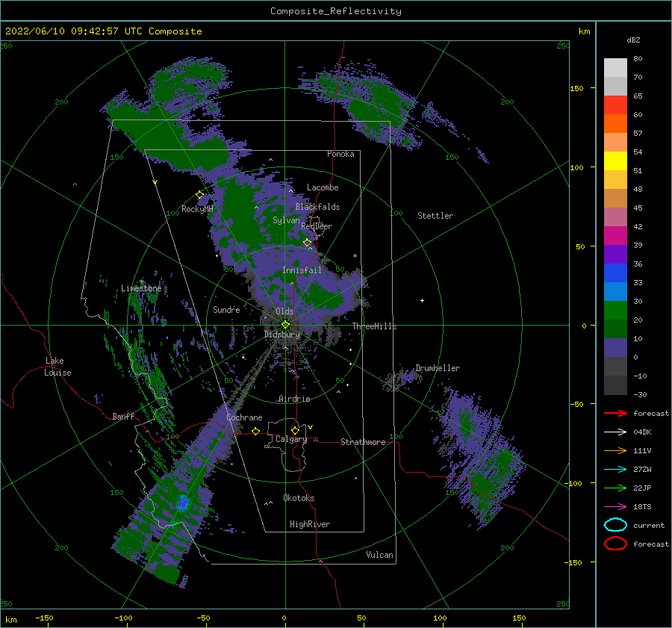
Task: Click the Okotoks town label
Action: [x=299, y=498]
